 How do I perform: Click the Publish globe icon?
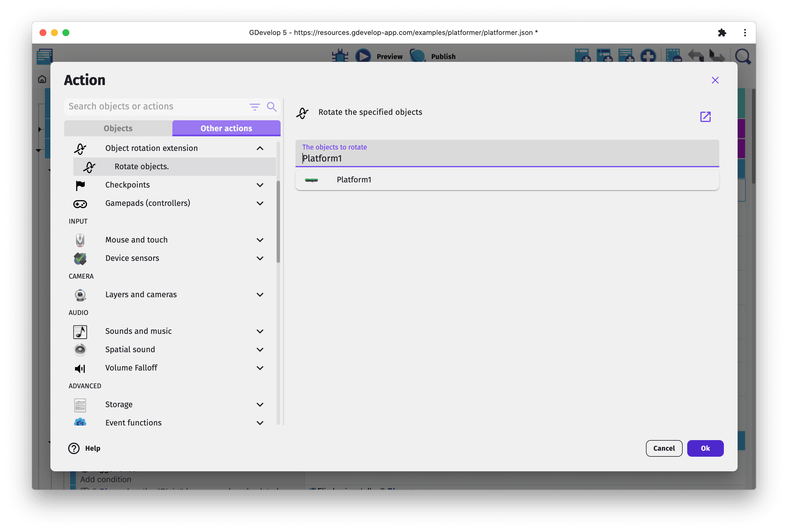[x=417, y=56]
